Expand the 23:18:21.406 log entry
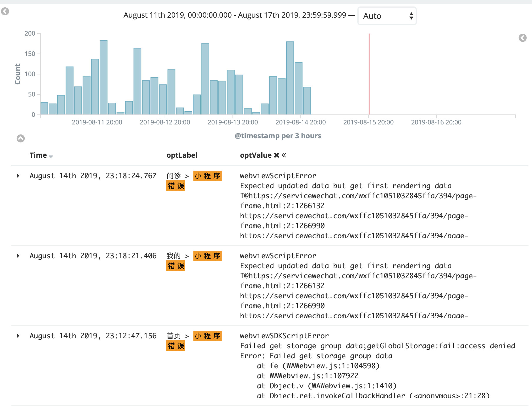 click(x=18, y=256)
